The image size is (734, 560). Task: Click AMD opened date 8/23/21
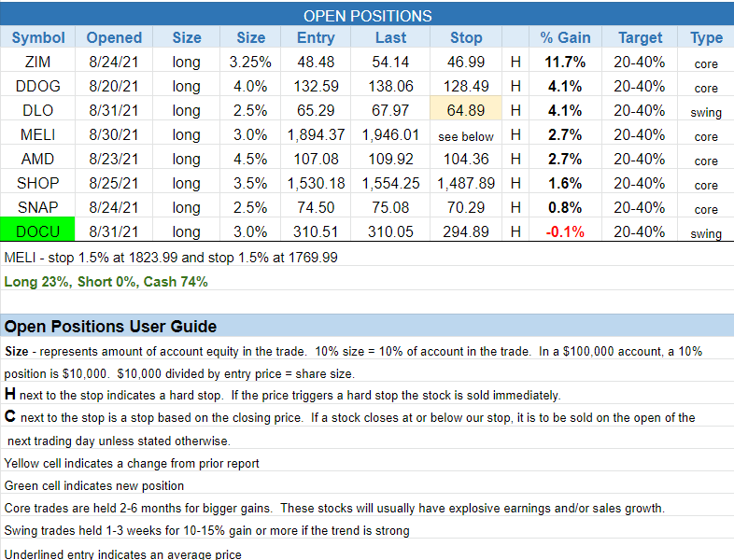(x=114, y=159)
